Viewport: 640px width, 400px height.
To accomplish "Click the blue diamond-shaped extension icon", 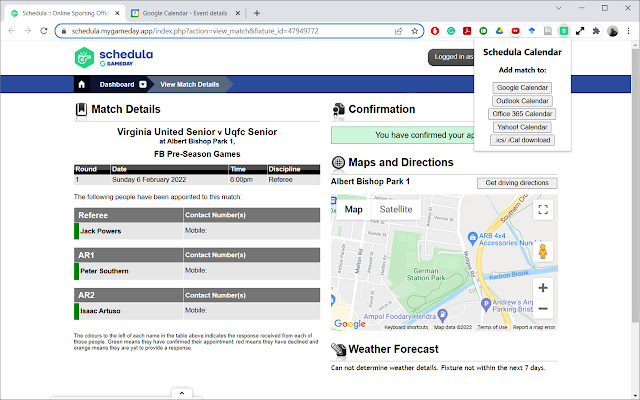I will click(531, 31).
